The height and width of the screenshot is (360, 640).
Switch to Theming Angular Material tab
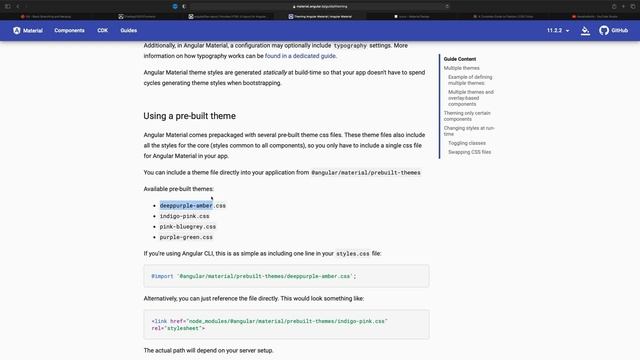pos(320,16)
